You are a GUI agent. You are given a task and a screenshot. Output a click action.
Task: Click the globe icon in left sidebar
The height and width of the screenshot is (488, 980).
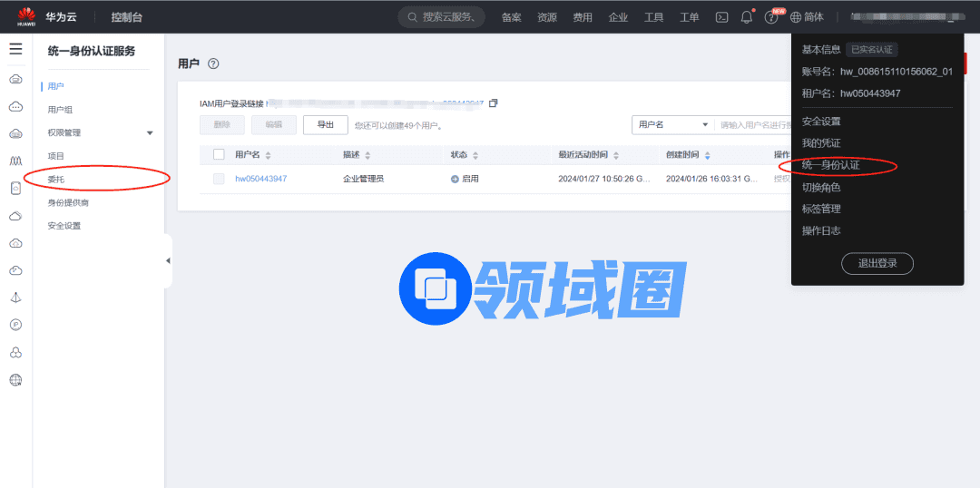pyautogui.click(x=15, y=380)
